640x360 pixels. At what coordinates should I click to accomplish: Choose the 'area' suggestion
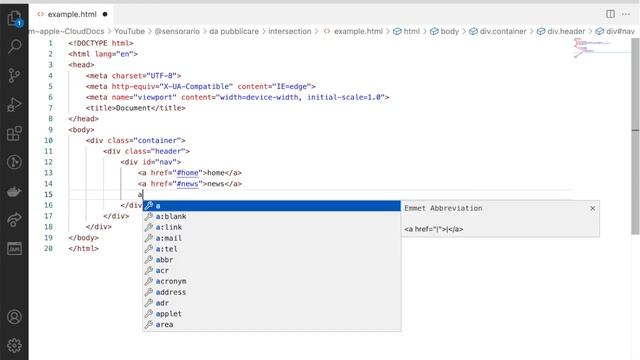coord(272,324)
